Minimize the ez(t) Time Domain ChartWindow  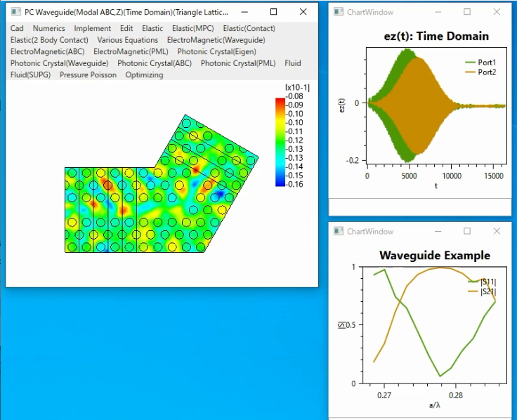click(438, 12)
